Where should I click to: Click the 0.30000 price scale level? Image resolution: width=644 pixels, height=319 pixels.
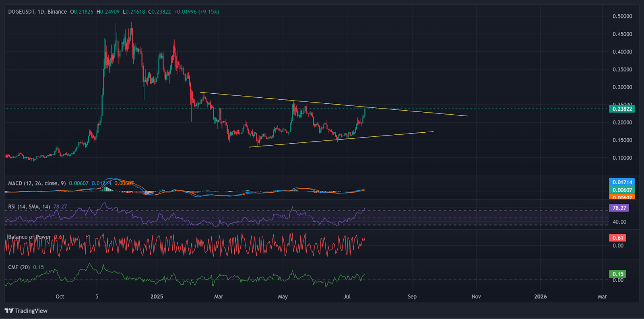point(622,87)
